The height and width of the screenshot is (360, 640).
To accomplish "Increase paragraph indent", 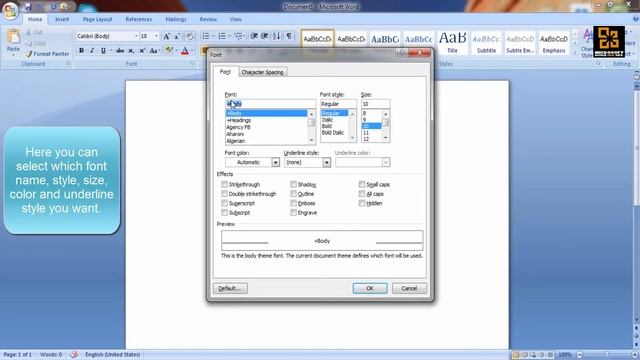I will point(264,36).
